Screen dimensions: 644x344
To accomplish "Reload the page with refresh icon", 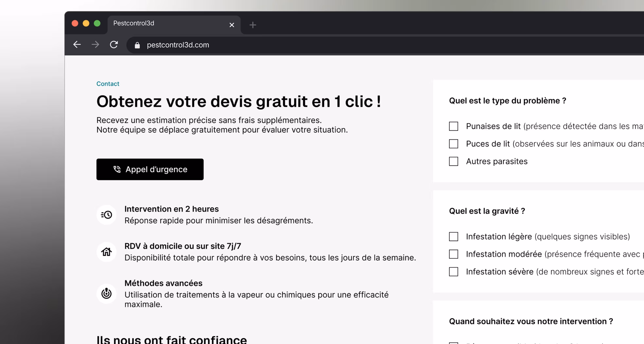I will [x=114, y=45].
